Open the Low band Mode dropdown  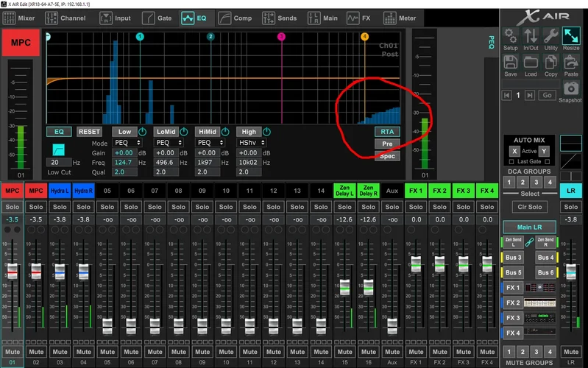(127, 142)
